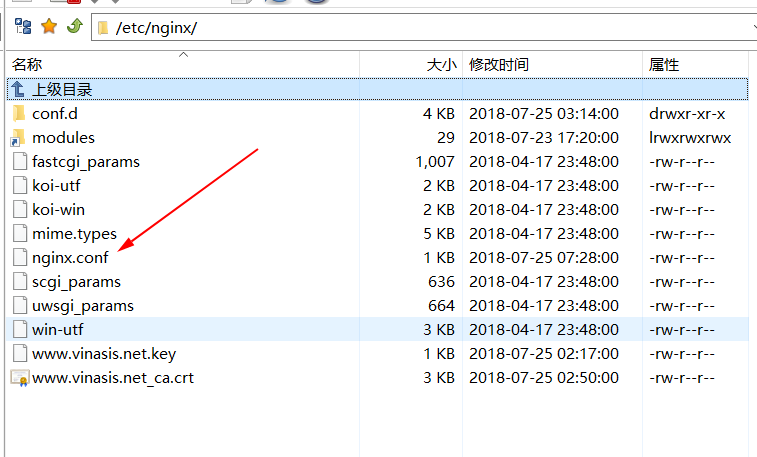This screenshot has width=757, height=457.
Task: Click the koi-win file icon
Action: (x=19, y=209)
